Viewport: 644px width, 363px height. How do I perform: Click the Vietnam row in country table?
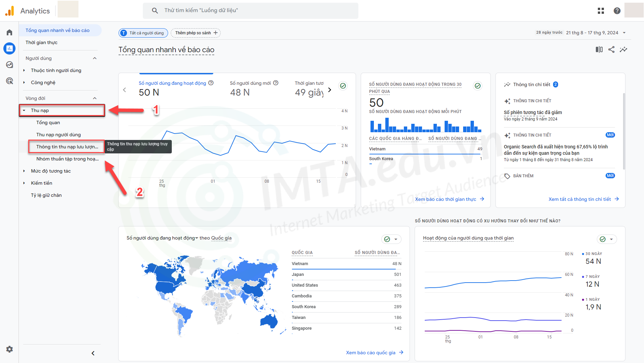(x=346, y=264)
